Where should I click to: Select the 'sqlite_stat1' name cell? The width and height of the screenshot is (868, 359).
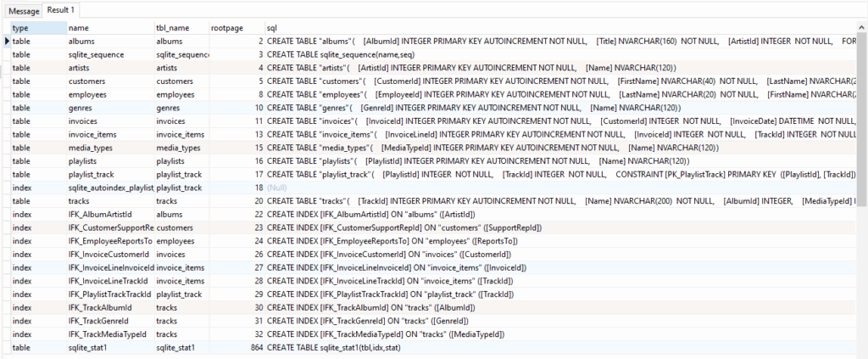coord(110,347)
